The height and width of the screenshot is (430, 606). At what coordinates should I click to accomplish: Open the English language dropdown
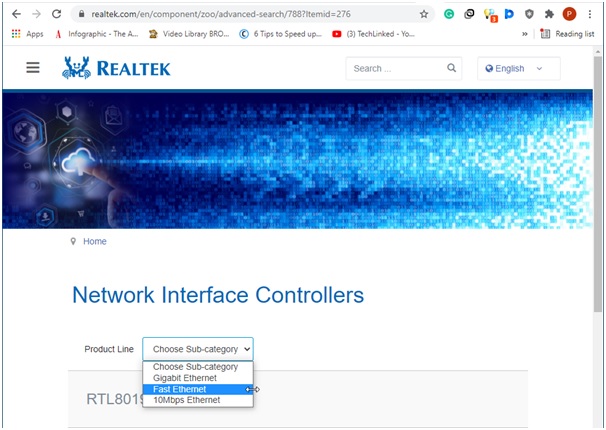519,68
